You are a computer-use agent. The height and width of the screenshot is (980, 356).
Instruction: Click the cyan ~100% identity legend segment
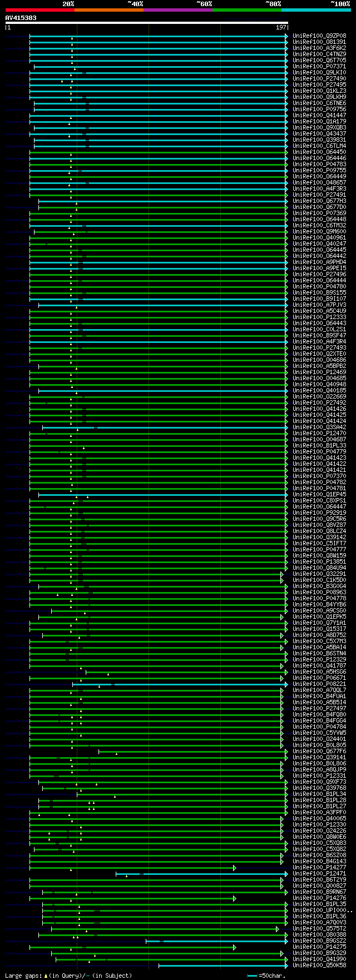click(x=316, y=10)
